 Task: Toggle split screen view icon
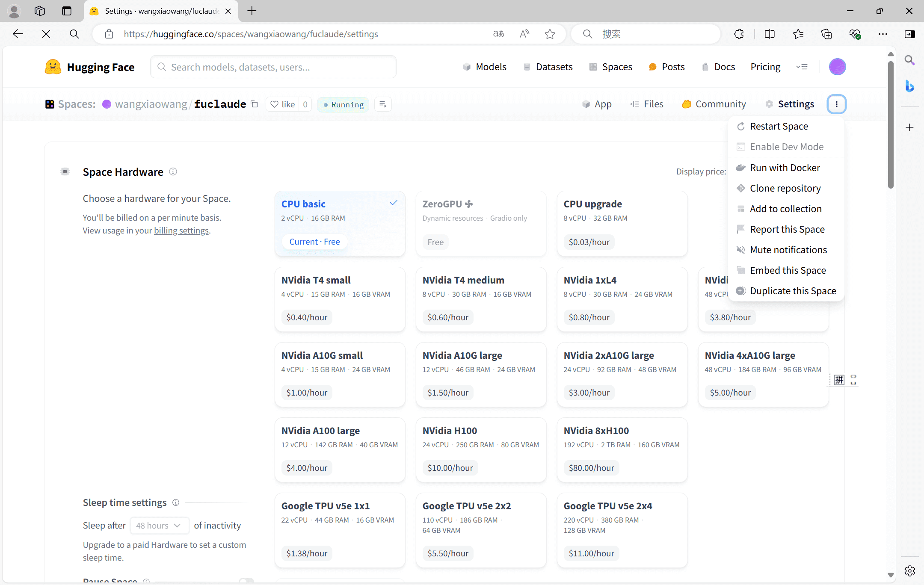click(x=770, y=34)
